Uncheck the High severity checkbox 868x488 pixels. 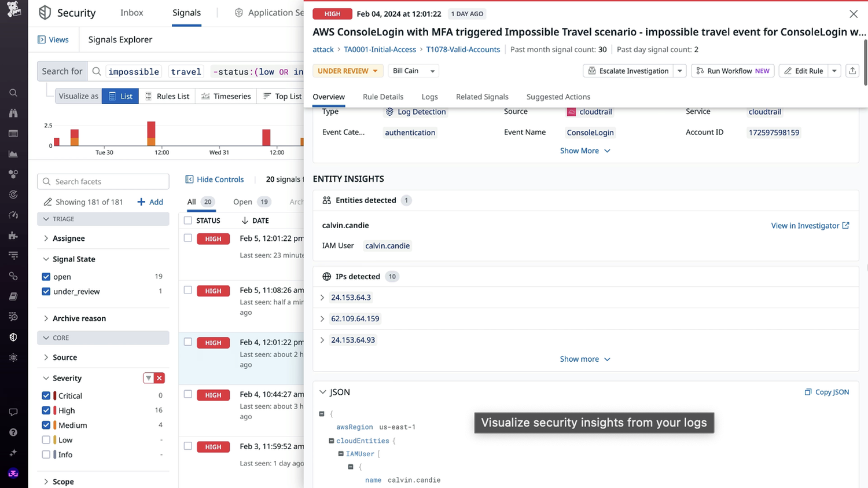tap(46, 410)
